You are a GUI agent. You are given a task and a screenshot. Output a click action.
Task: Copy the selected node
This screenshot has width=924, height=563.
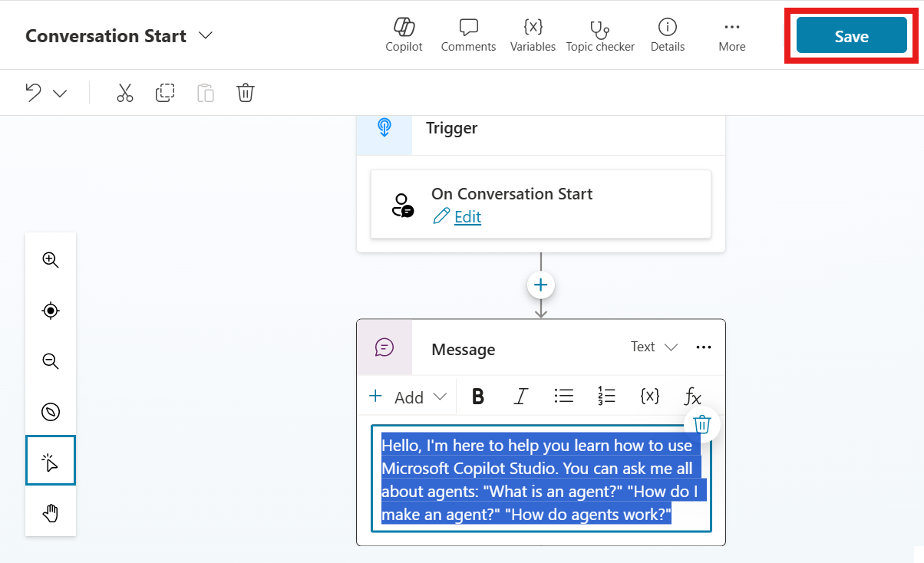164,93
